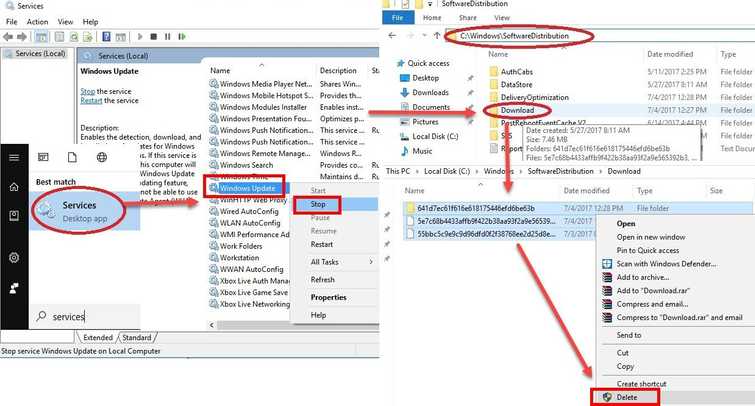755x406 pixels.
Task: Choose Scan with Windows Defender option
Action: [666, 264]
